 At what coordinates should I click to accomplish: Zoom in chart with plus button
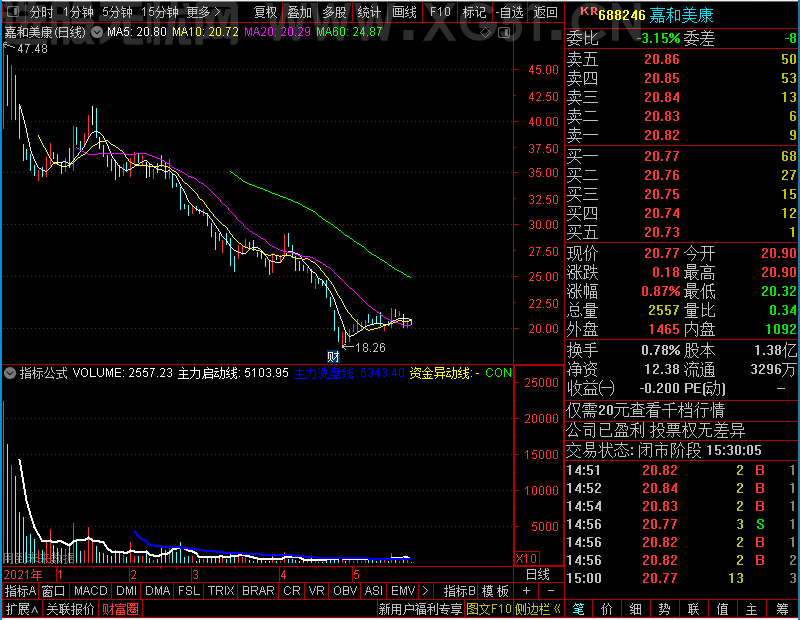(x=526, y=591)
